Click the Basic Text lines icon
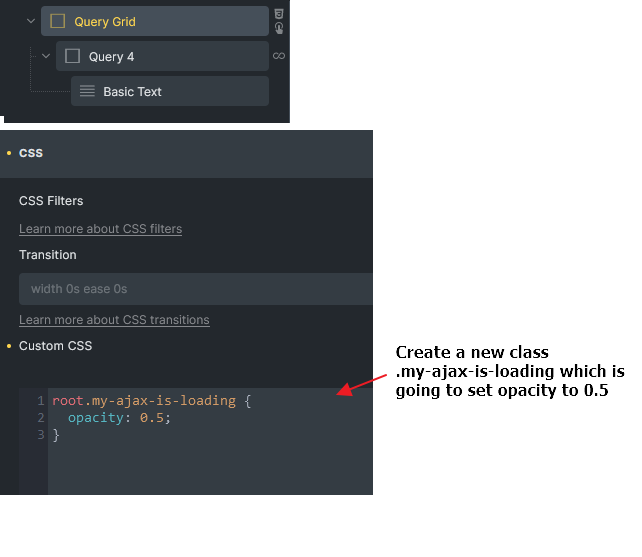 87,92
